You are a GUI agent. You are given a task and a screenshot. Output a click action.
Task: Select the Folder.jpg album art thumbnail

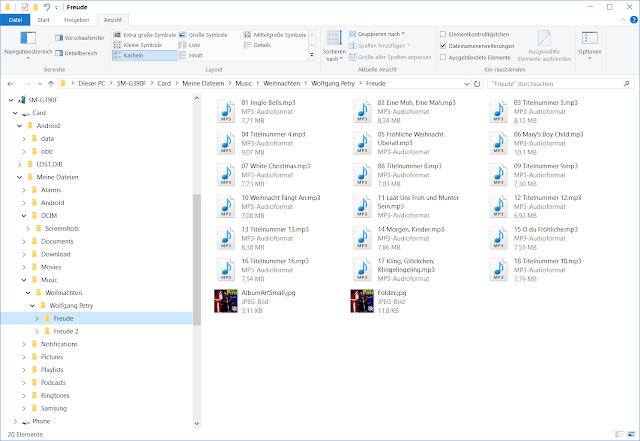tap(362, 301)
